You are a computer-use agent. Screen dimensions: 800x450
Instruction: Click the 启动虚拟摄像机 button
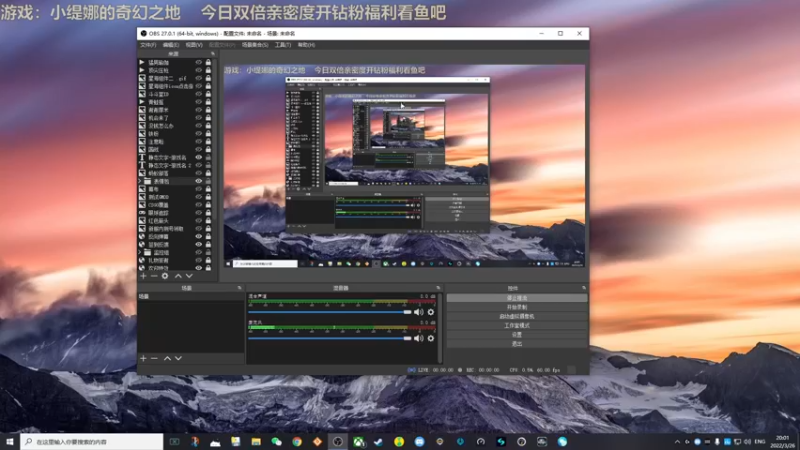coord(517,316)
